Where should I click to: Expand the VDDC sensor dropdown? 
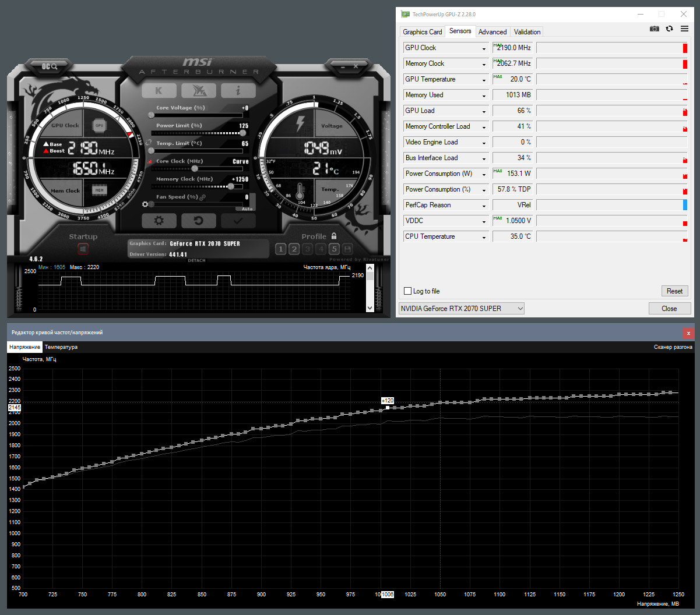[484, 221]
